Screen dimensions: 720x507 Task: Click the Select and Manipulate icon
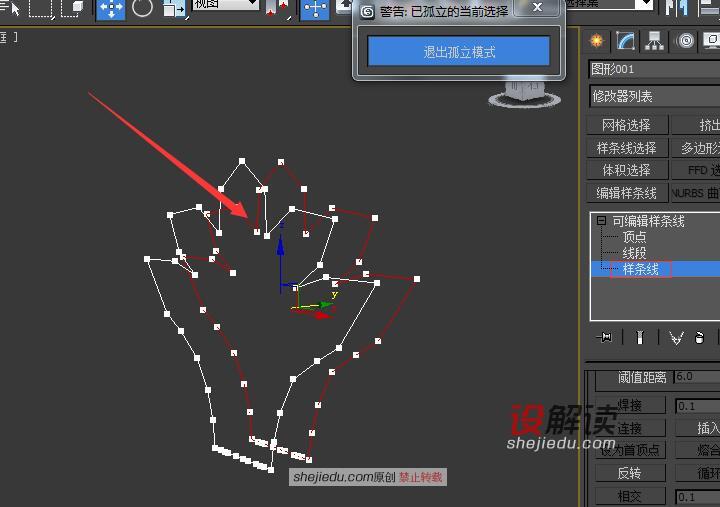(315, 9)
